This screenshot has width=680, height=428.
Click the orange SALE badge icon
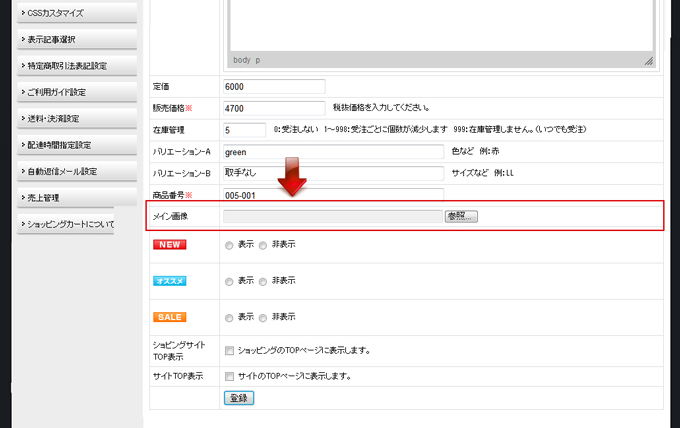pos(169,317)
